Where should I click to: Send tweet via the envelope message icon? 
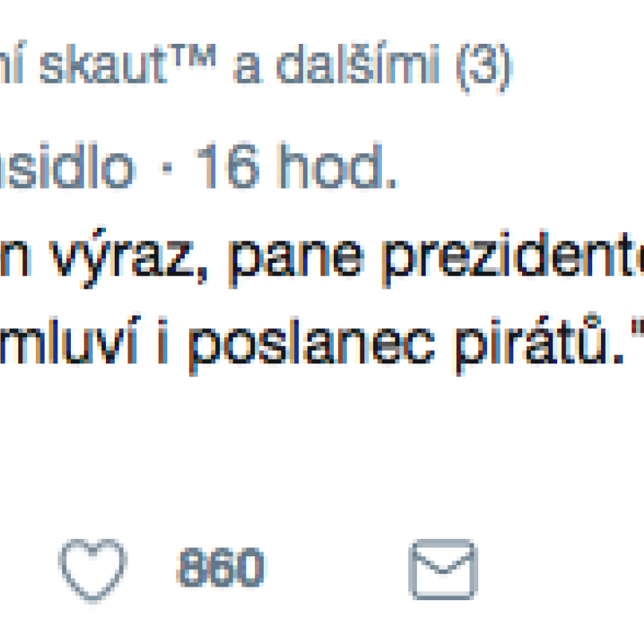click(443, 569)
